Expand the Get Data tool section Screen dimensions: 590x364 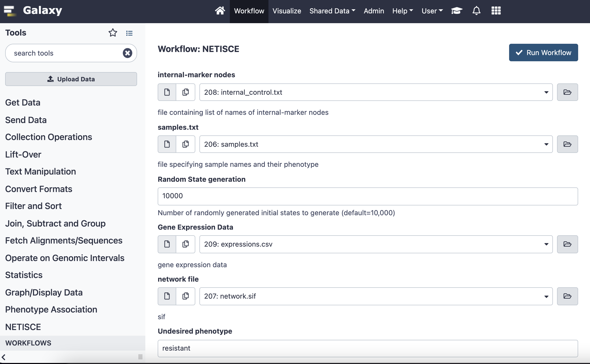pyautogui.click(x=23, y=102)
